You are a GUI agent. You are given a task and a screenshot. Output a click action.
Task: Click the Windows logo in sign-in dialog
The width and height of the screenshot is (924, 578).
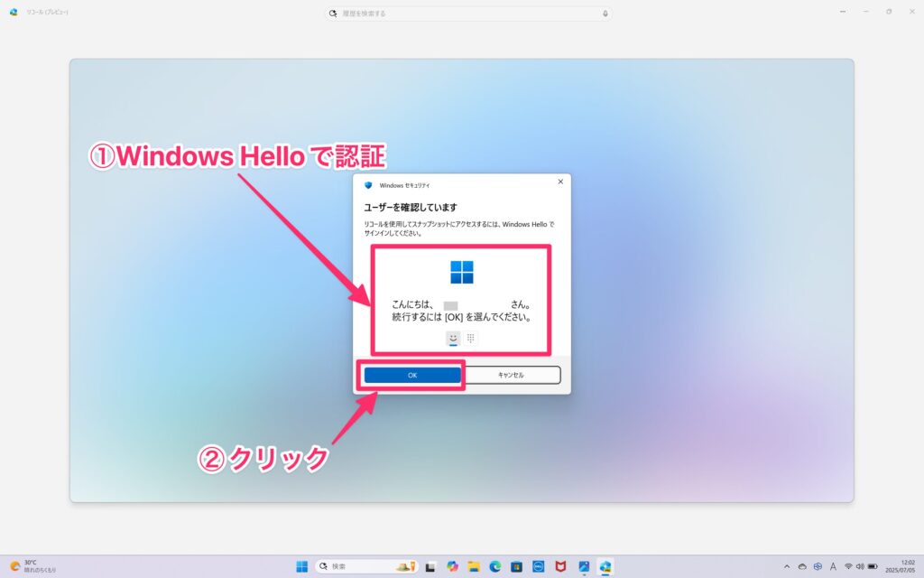click(x=461, y=272)
